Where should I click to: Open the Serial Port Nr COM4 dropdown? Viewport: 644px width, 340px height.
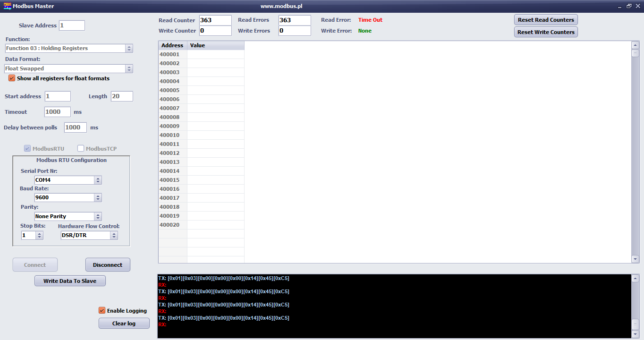tap(68, 180)
